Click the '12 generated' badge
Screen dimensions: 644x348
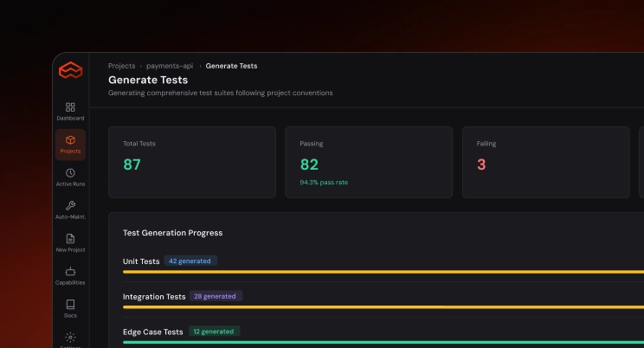pyautogui.click(x=214, y=332)
